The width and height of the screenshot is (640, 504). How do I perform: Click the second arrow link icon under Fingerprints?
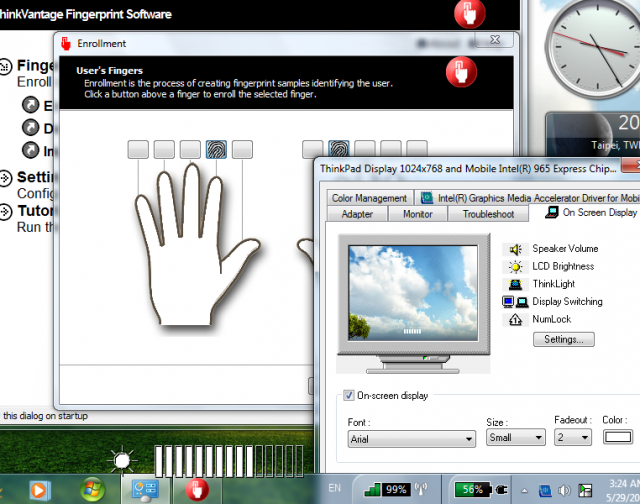click(x=31, y=127)
